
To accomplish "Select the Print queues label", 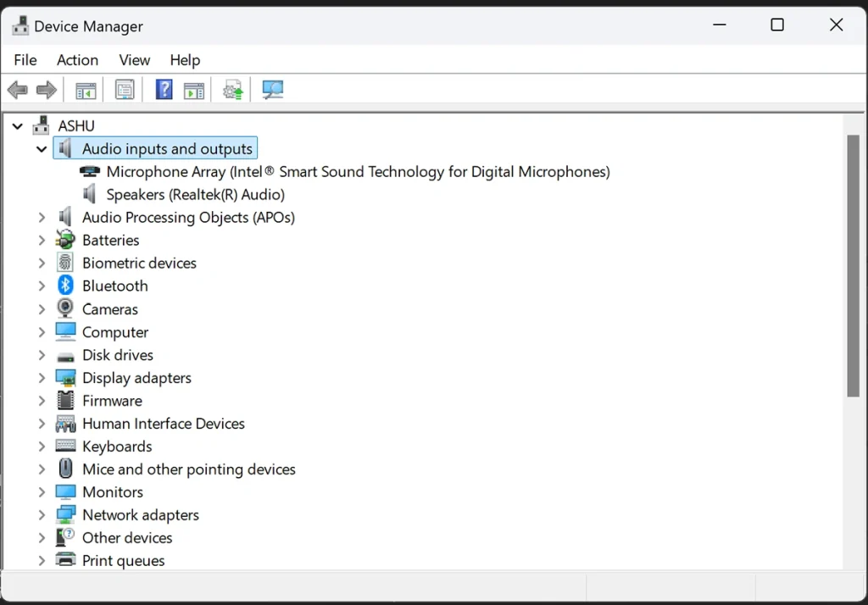I will (x=124, y=561).
